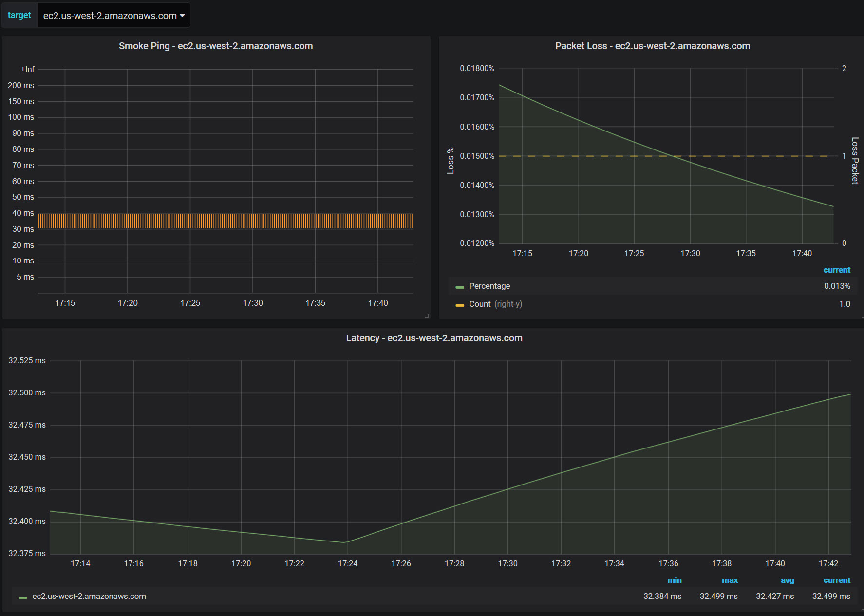The image size is (864, 616).
Task: Click the 0.013% current Percentage value
Action: point(837,286)
